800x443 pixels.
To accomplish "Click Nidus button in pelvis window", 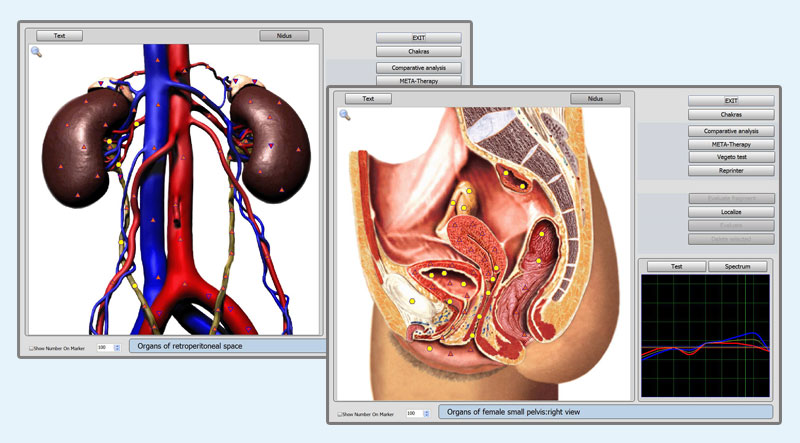I will [x=595, y=99].
